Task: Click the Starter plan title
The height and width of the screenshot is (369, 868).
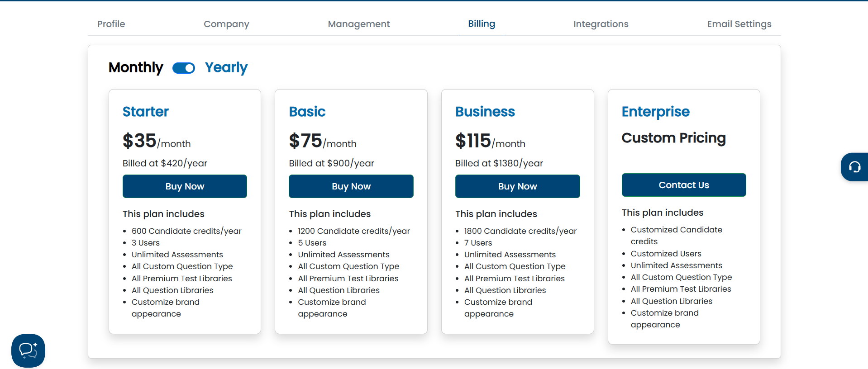Action: click(x=145, y=112)
